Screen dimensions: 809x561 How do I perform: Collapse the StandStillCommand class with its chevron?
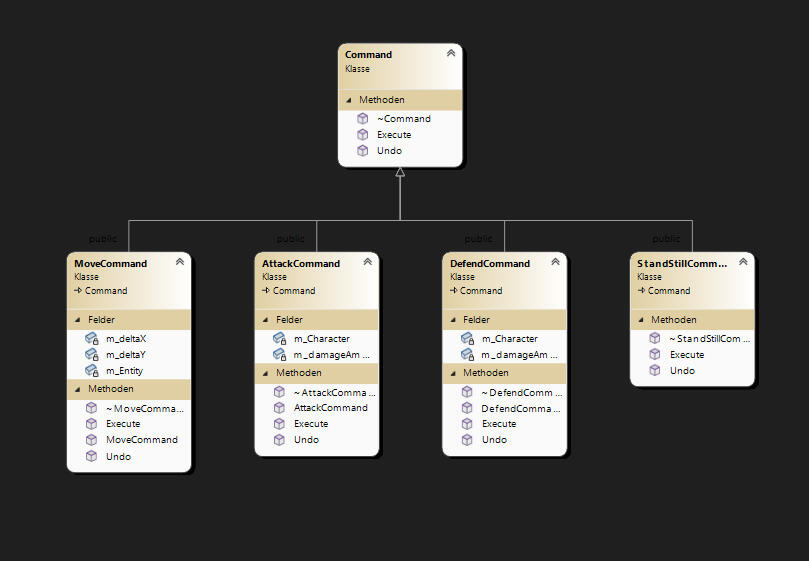click(x=743, y=262)
